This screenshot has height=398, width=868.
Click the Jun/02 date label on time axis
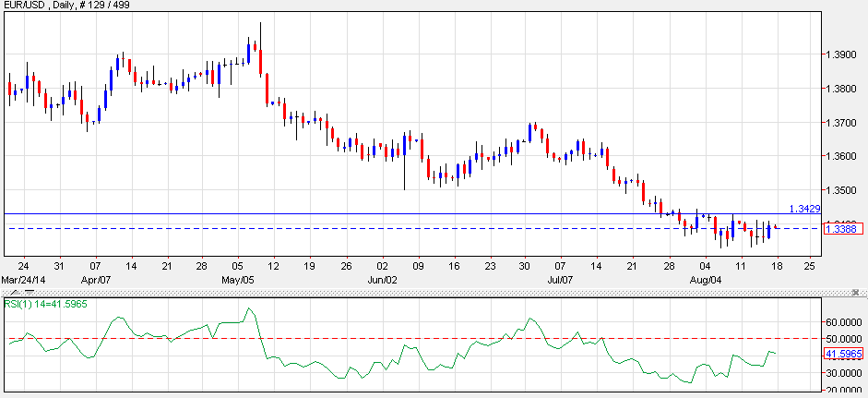(x=382, y=278)
